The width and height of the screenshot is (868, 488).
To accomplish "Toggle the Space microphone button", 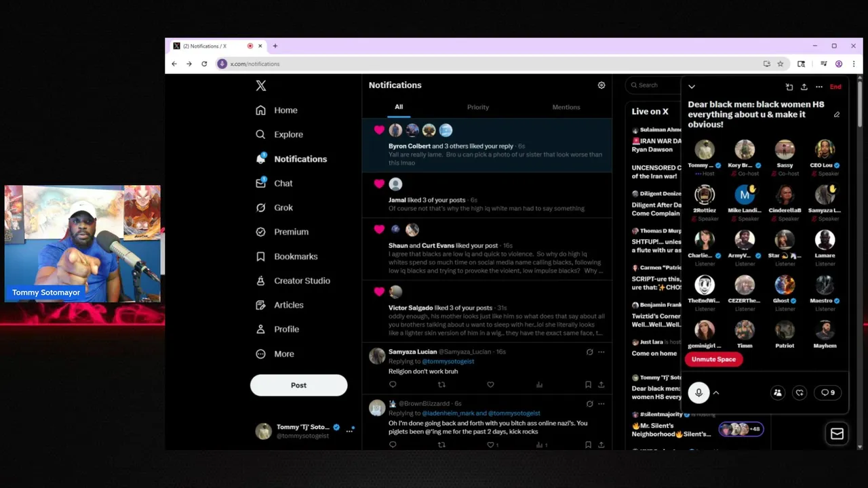I will pos(698,392).
